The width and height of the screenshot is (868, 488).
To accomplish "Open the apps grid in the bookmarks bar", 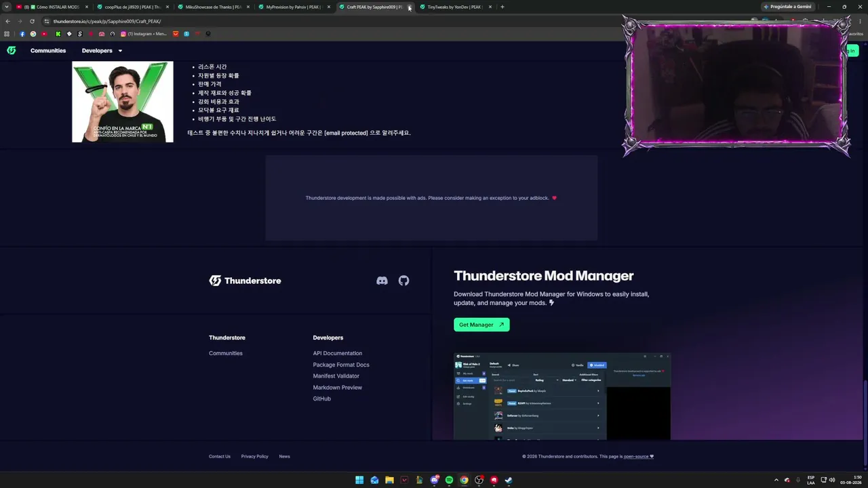I will tap(7, 34).
